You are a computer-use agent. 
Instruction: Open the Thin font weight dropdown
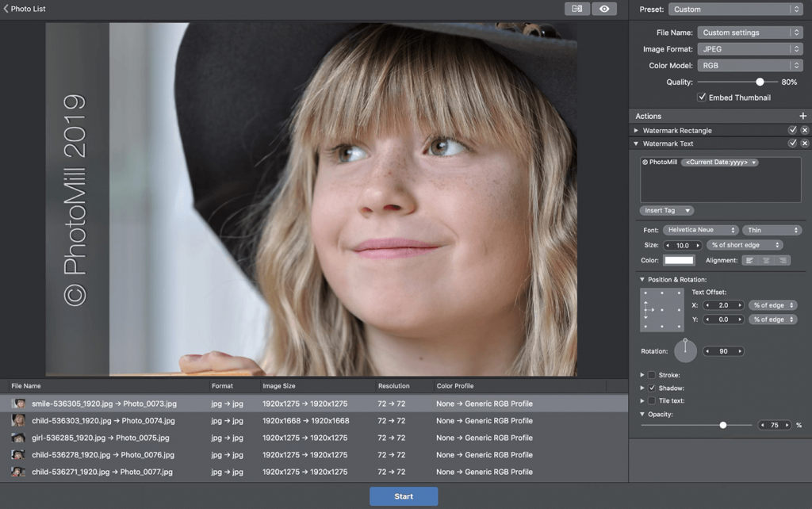[772, 230]
